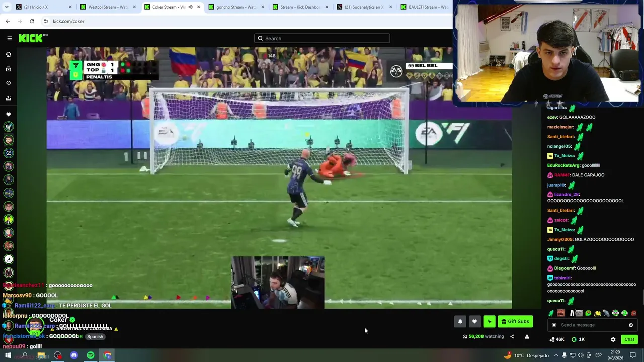Show hidden system tray icons

556,356
